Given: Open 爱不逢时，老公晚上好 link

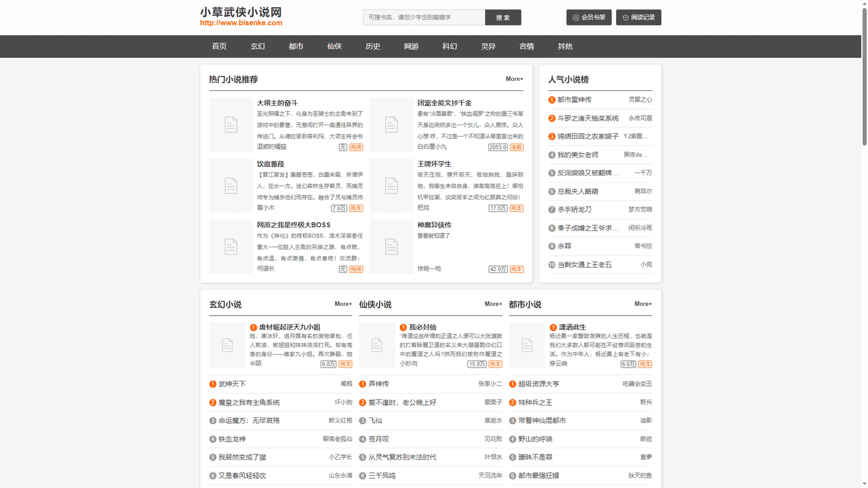Looking at the screenshot, I should (x=402, y=402).
